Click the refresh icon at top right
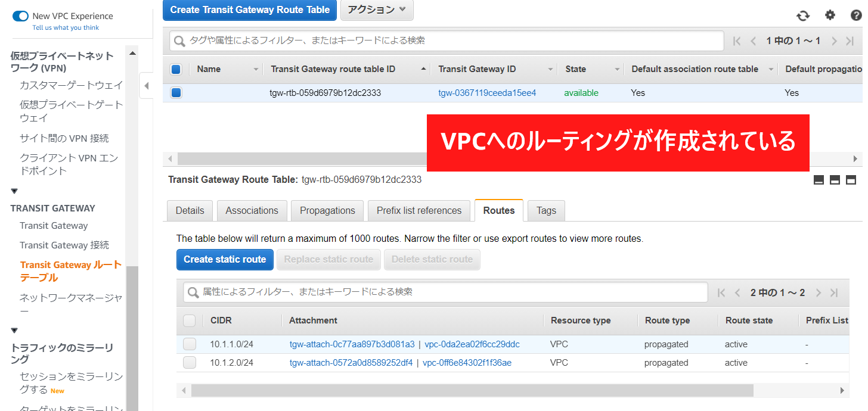 [803, 16]
